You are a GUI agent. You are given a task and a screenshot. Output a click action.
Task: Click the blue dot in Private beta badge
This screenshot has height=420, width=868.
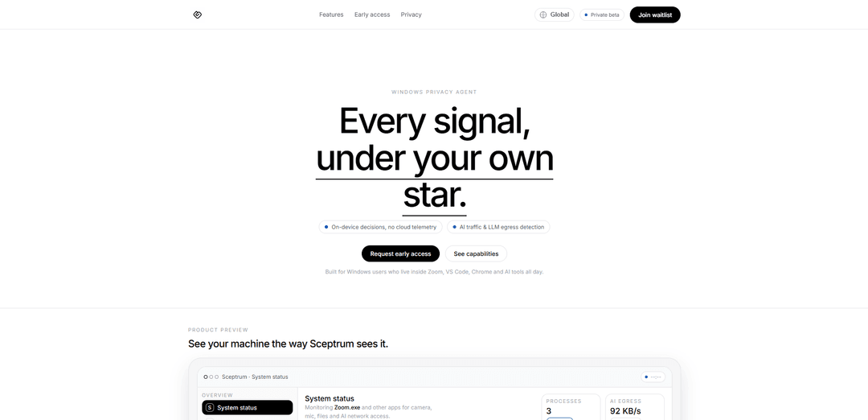click(586, 14)
